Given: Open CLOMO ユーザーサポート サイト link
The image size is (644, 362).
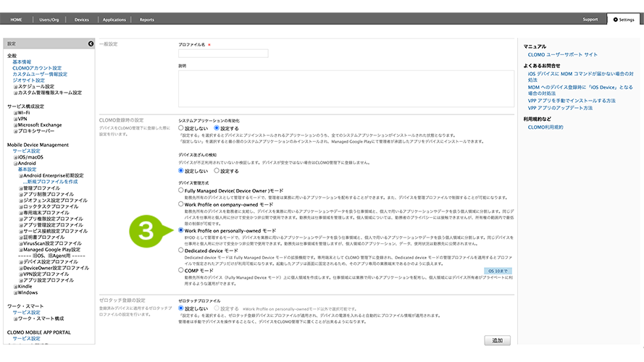Looking at the screenshot, I should 563,54.
